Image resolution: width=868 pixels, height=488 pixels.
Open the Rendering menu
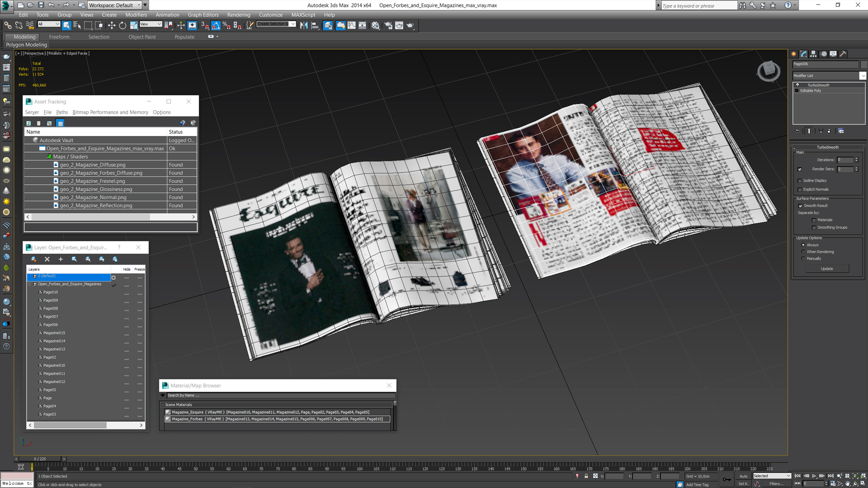point(239,15)
